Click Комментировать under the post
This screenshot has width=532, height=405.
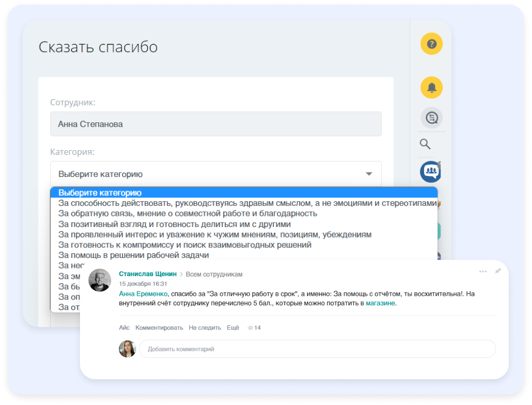pos(159,328)
